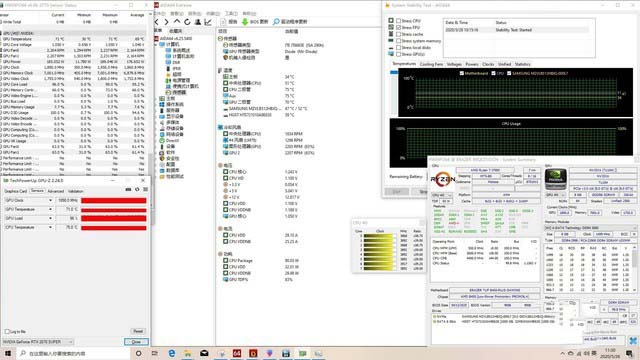Switch to Validation tab in GPU-Z
Image resolution: width=640 pixels, height=360 pixels.
click(76, 191)
